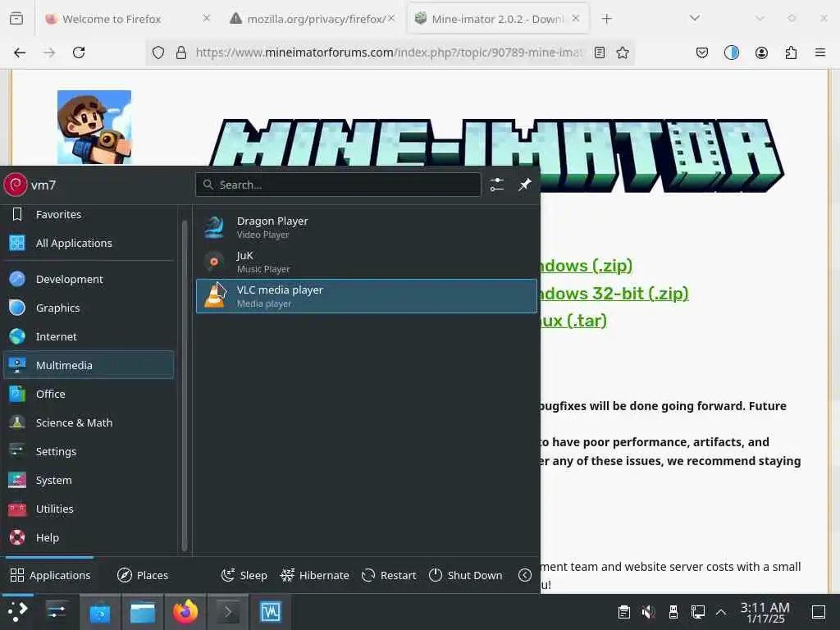Click the Hibernate button
840x630 pixels.
click(314, 575)
